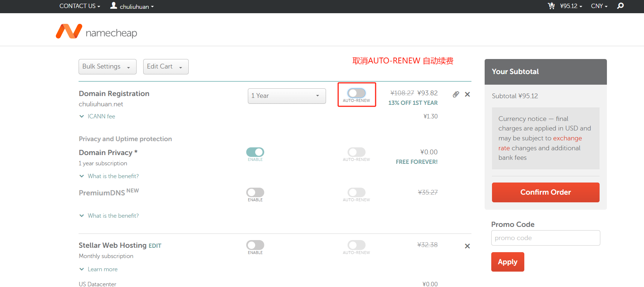Click the Privacy and Uptime protection heading
Viewport: 644px width, 287px height.
[x=125, y=139]
